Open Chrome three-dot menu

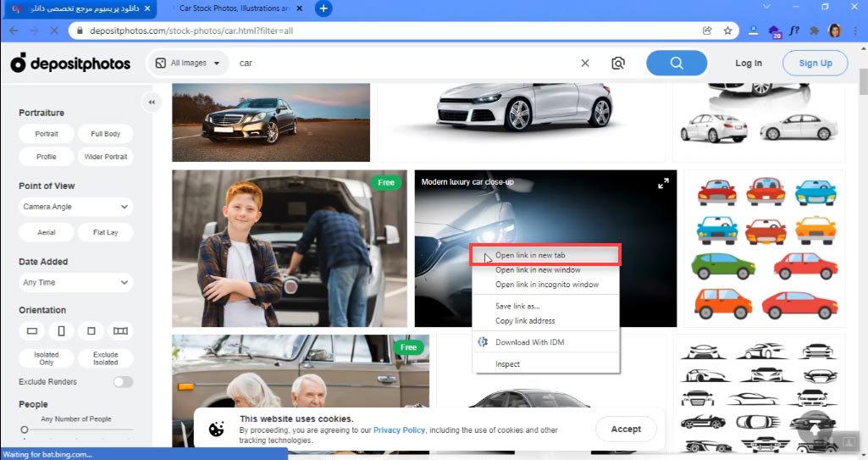tap(855, 31)
